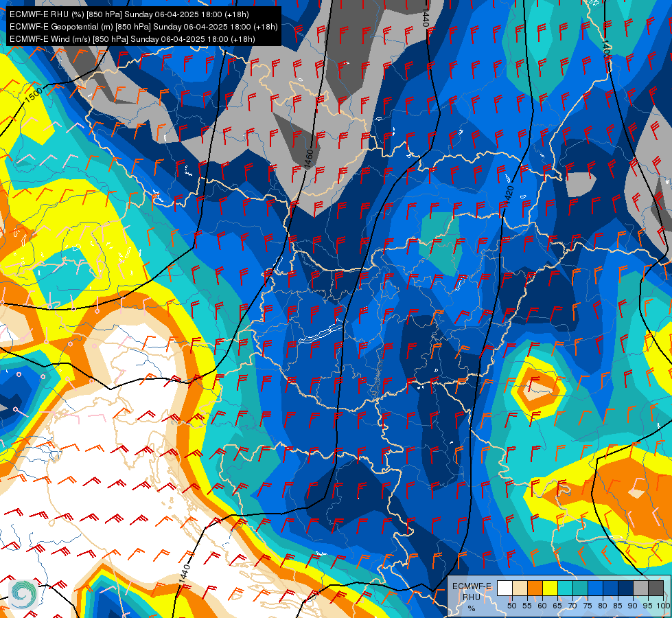672x618 pixels.
Task: Select the navy 85–90 legend swatch
Action: [x=626, y=588]
